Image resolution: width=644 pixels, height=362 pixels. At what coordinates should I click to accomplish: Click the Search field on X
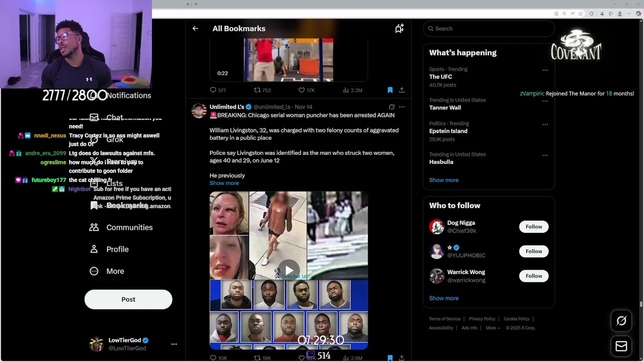(x=489, y=29)
